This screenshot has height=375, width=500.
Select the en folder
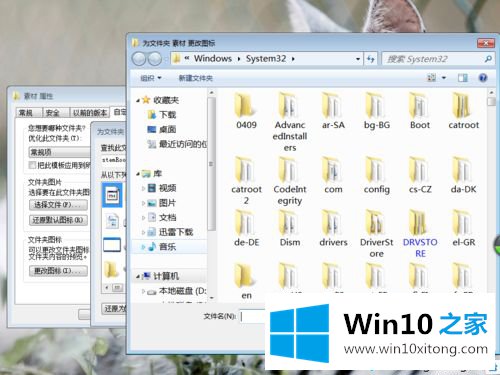tap(246, 282)
